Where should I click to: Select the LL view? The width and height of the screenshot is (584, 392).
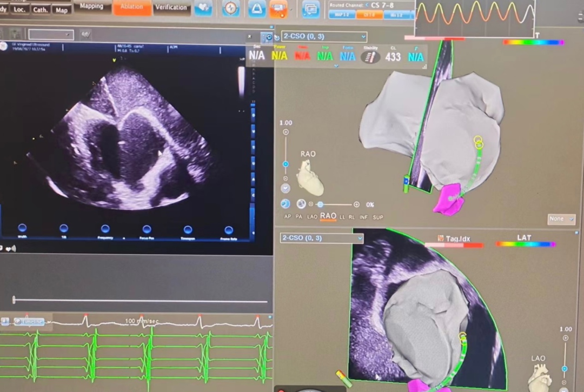pyautogui.click(x=342, y=217)
